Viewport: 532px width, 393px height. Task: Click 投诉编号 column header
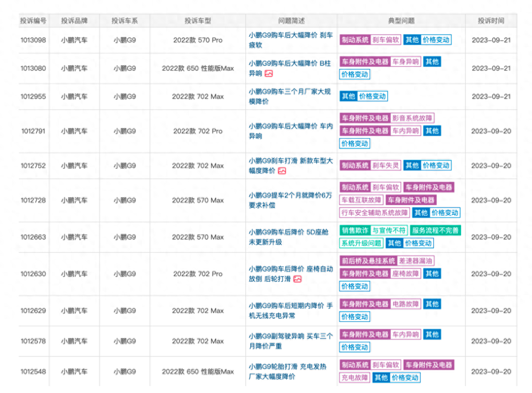(34, 20)
